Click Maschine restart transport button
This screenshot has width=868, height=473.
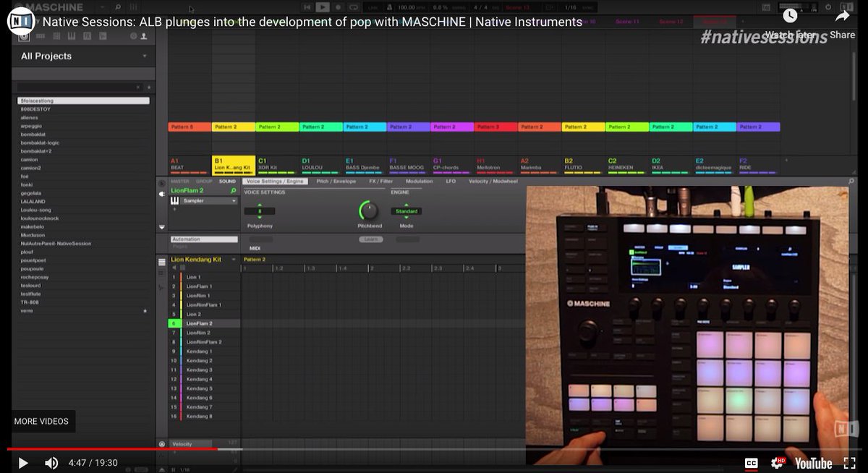point(307,7)
